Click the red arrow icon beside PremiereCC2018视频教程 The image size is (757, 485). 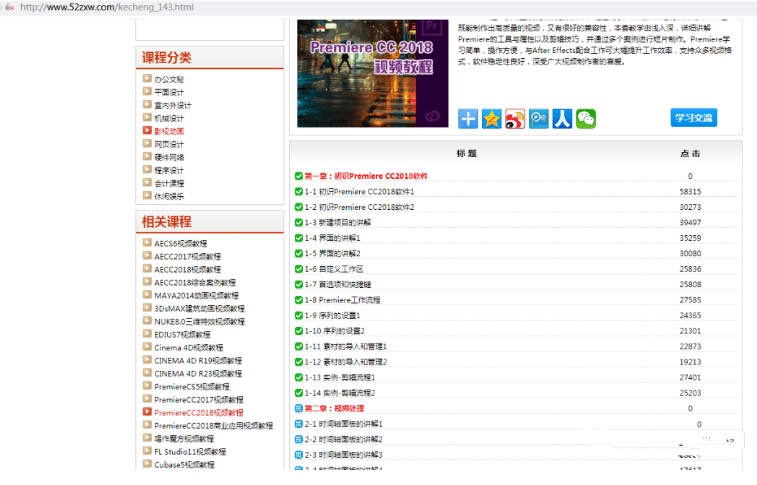coord(147,412)
